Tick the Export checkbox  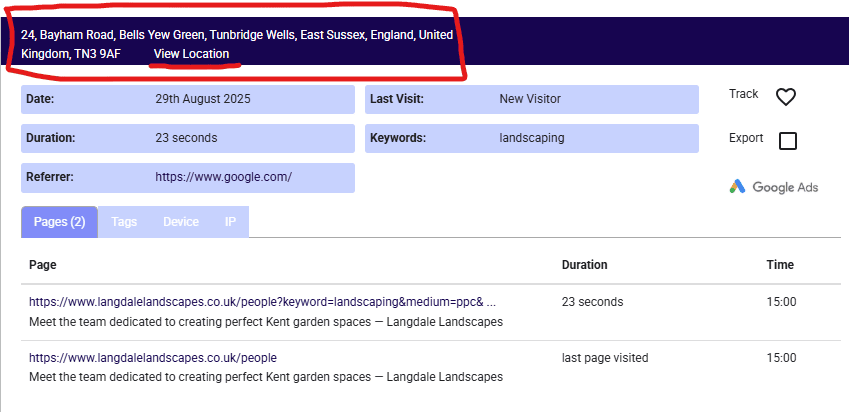tap(787, 141)
